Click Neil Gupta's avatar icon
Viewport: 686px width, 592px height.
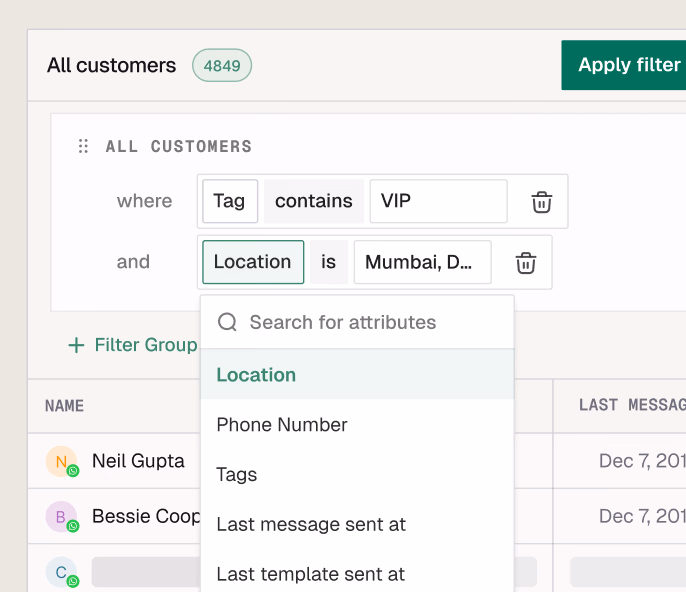[x=60, y=461]
